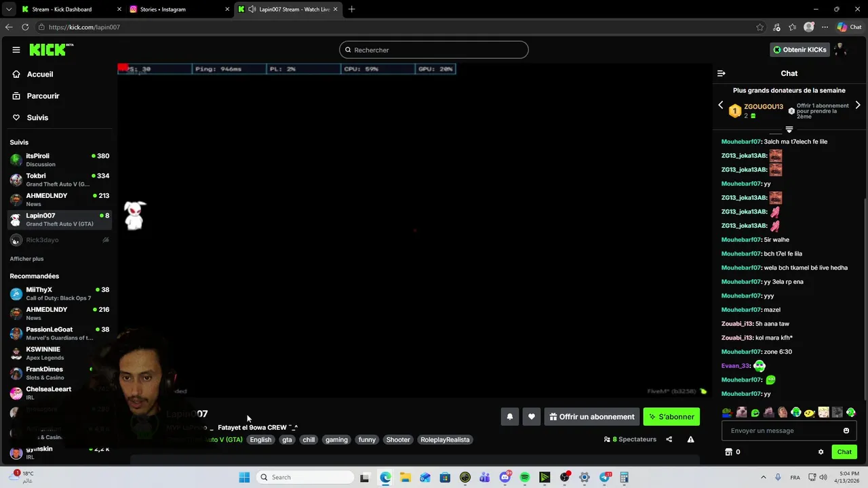The image size is (868, 488).
Task: Collapse the top donors banner handle
Action: coord(789,129)
